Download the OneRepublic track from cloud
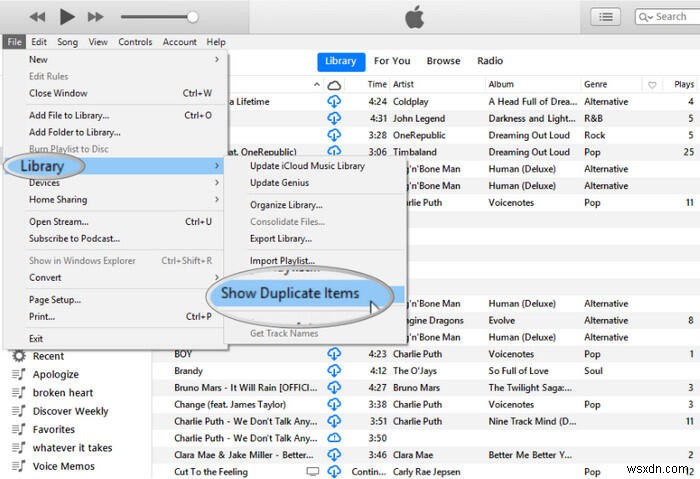Viewport: 700px width, 479px height. [334, 135]
